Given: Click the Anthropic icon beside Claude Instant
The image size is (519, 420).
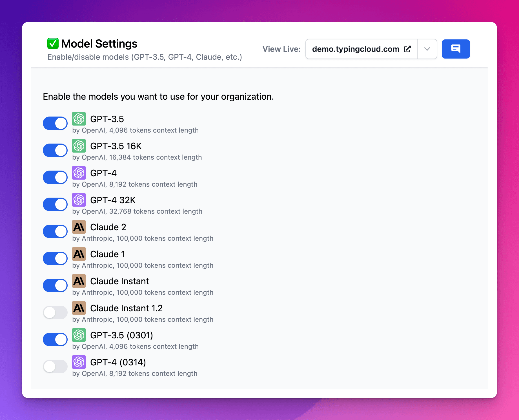Looking at the screenshot, I should [79, 281].
